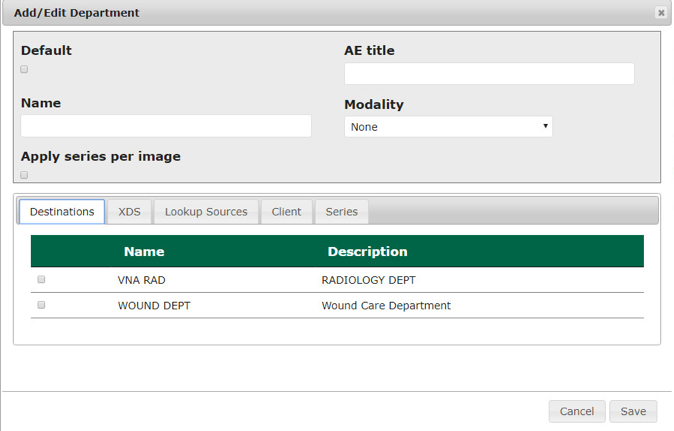Viewport: 674px width, 431px height.
Task: Go to the Client tab
Action: tap(286, 212)
